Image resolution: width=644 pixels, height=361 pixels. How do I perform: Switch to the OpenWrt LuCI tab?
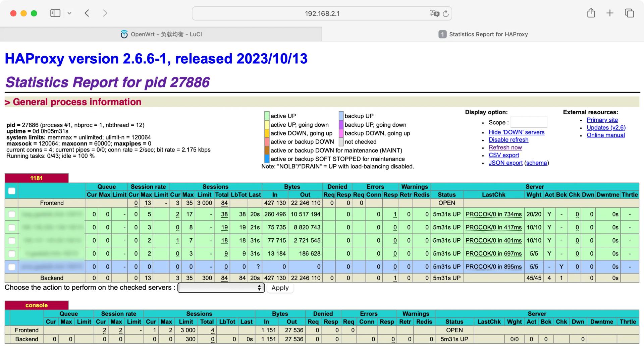[x=161, y=34]
